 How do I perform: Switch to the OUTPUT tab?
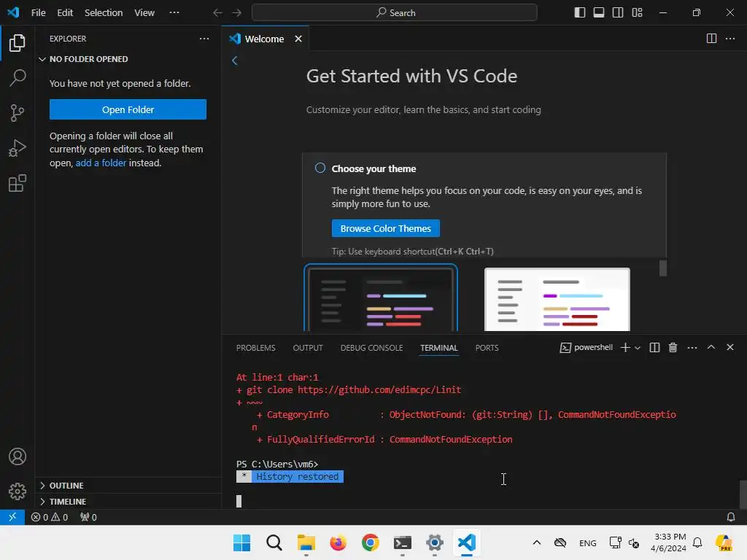(x=308, y=348)
